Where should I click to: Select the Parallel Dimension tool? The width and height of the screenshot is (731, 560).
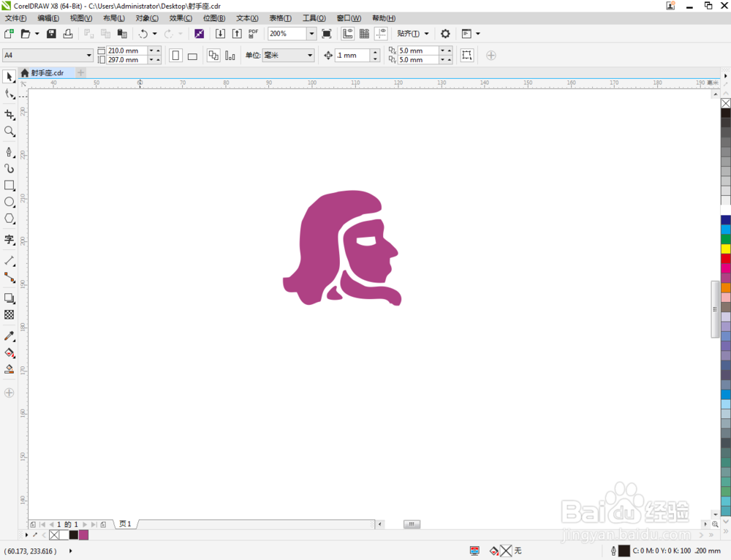click(9, 261)
